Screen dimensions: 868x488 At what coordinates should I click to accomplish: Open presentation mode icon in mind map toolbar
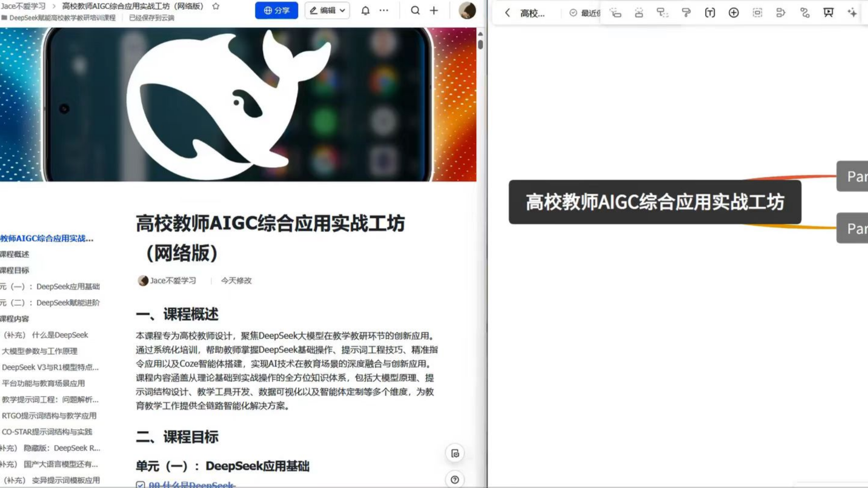(828, 13)
